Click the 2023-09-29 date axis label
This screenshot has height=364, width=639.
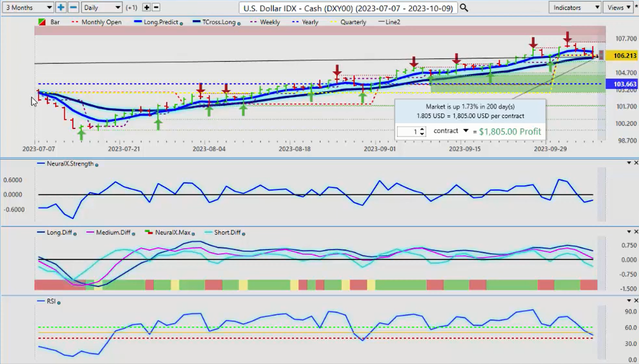pyautogui.click(x=550, y=149)
